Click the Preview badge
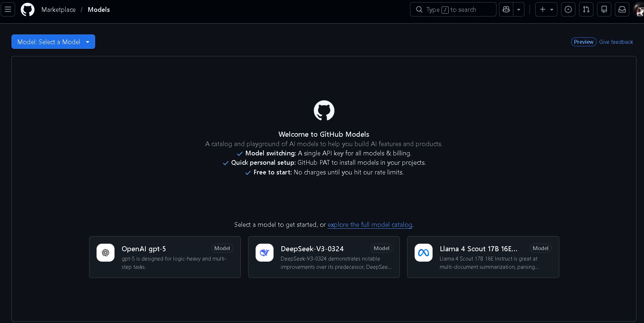The image size is (644, 323). click(584, 42)
